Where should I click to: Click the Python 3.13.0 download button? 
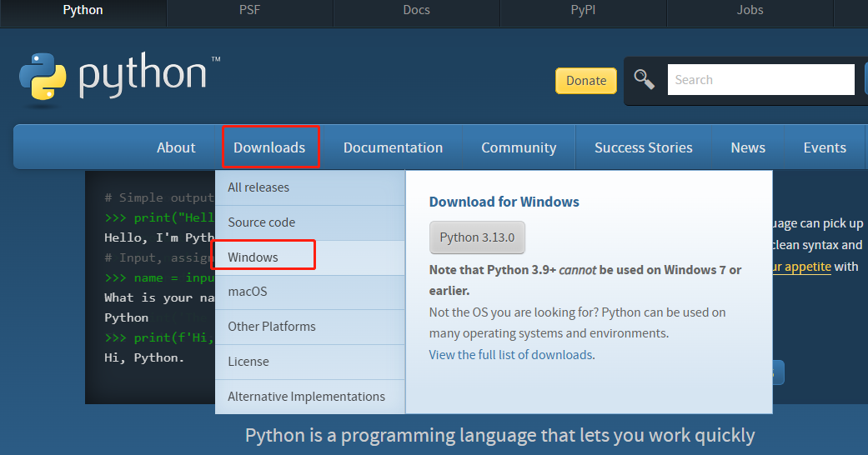tap(477, 237)
